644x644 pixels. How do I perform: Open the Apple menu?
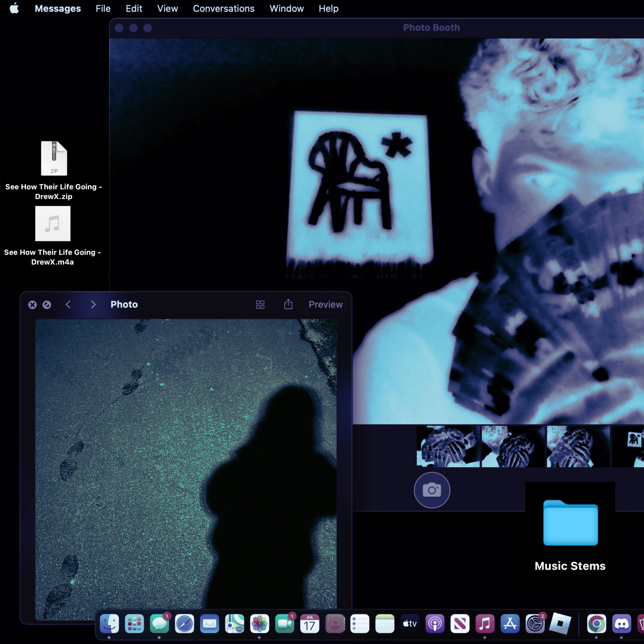[14, 8]
